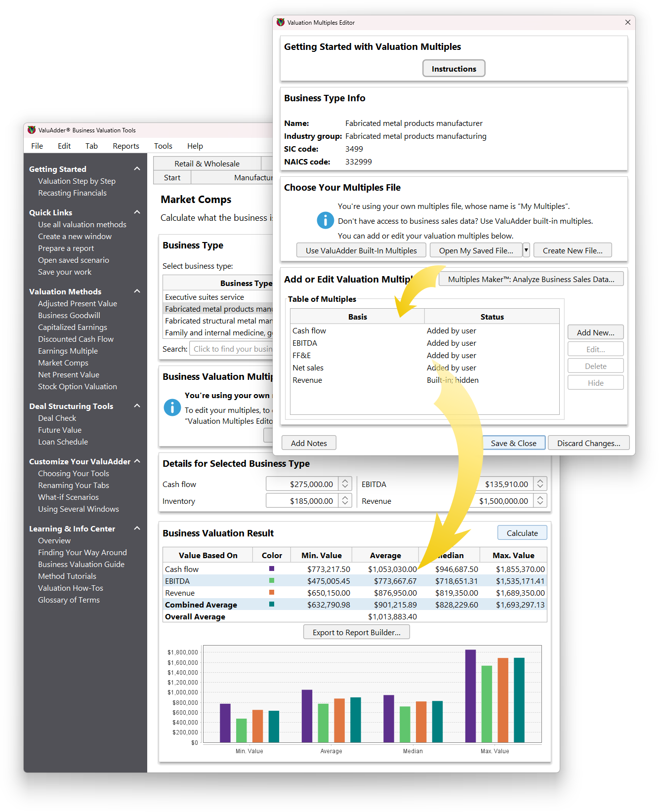The image size is (659, 812).
Task: Click the Add Notes button
Action: click(309, 443)
